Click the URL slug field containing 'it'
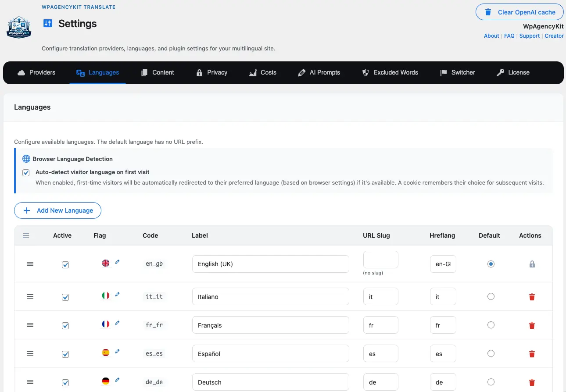The width and height of the screenshot is (566, 392). pos(381,297)
